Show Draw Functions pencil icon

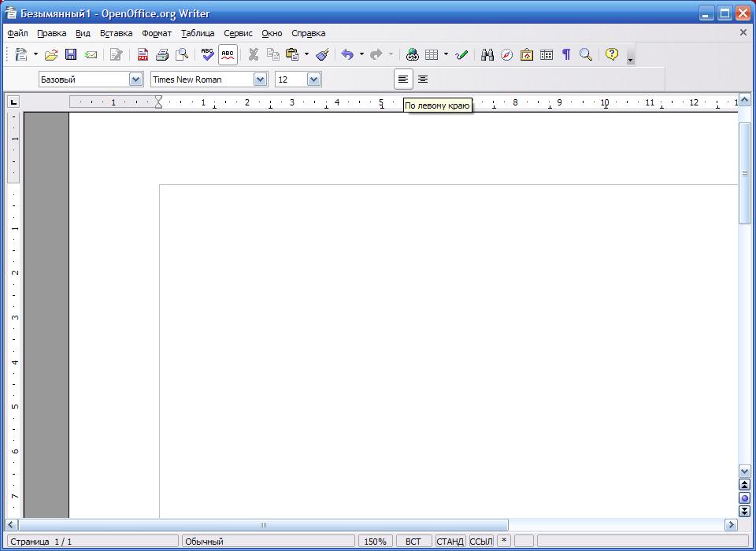[461, 54]
